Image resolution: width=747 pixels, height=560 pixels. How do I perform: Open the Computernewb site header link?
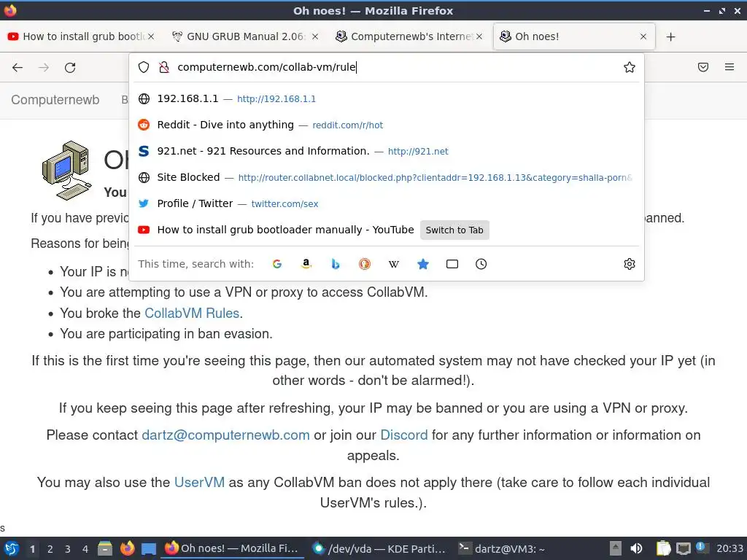click(x=55, y=99)
